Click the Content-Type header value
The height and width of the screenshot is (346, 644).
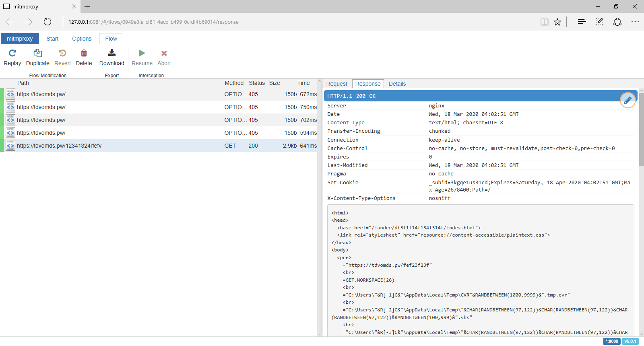click(x=466, y=123)
